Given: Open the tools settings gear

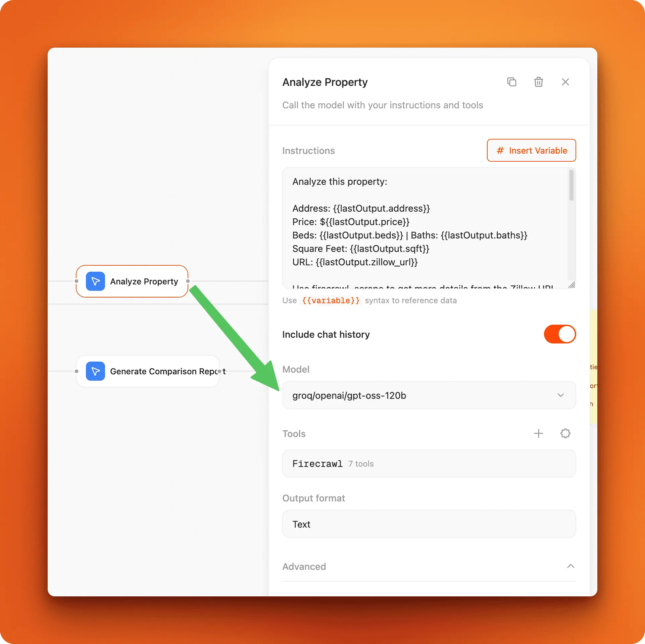Looking at the screenshot, I should tap(565, 433).
